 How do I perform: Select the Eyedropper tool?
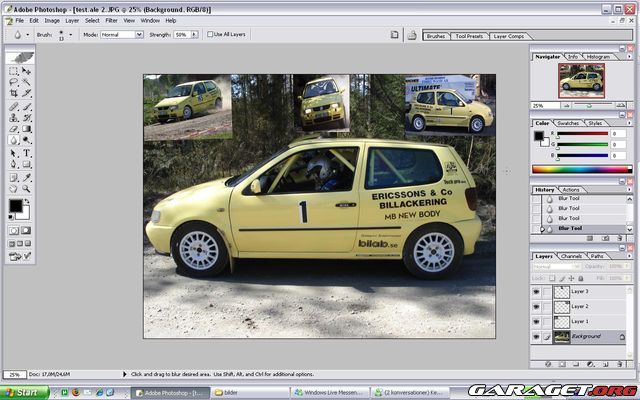click(x=27, y=178)
